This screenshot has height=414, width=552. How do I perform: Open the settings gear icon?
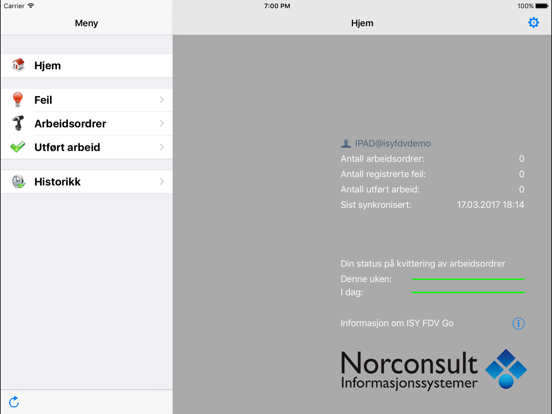click(x=533, y=23)
